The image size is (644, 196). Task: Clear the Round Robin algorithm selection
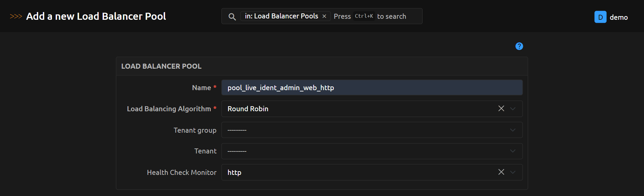click(501, 109)
